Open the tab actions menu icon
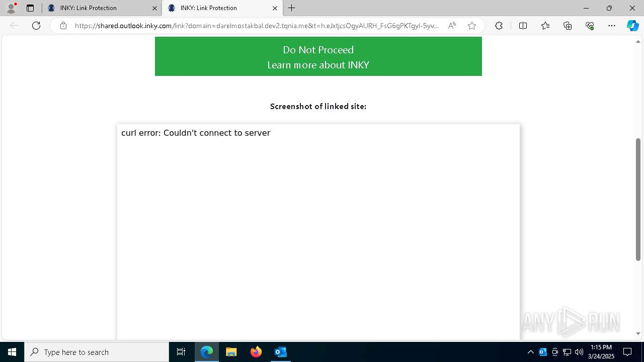644x362 pixels. coord(30,8)
